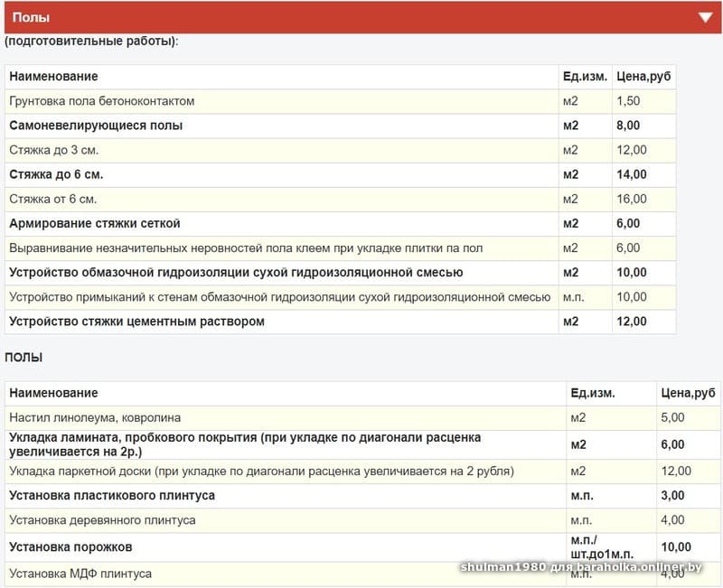
Task: Click the м2 unit in the Настил линолеума row
Action: pyautogui.click(x=578, y=418)
